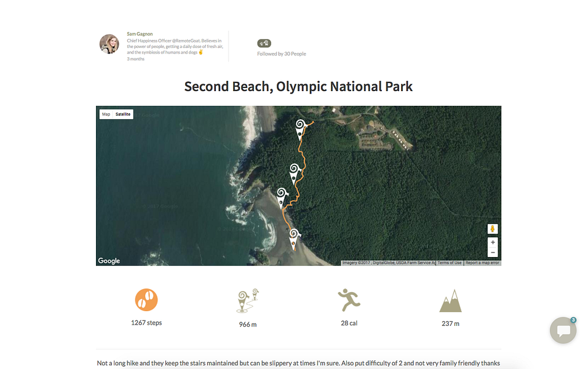Select the Street View pegman icon
Screen dimensions: 588x369
point(493,229)
